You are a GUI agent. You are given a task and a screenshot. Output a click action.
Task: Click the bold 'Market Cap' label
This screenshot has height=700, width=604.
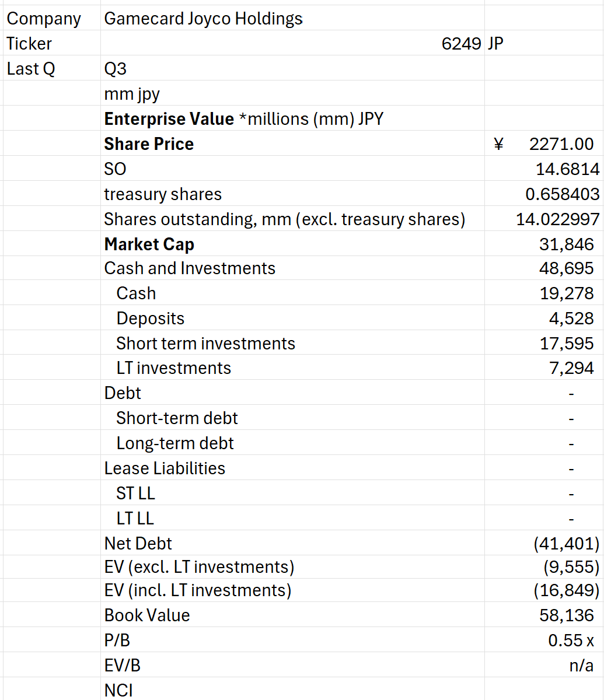pyautogui.click(x=149, y=244)
